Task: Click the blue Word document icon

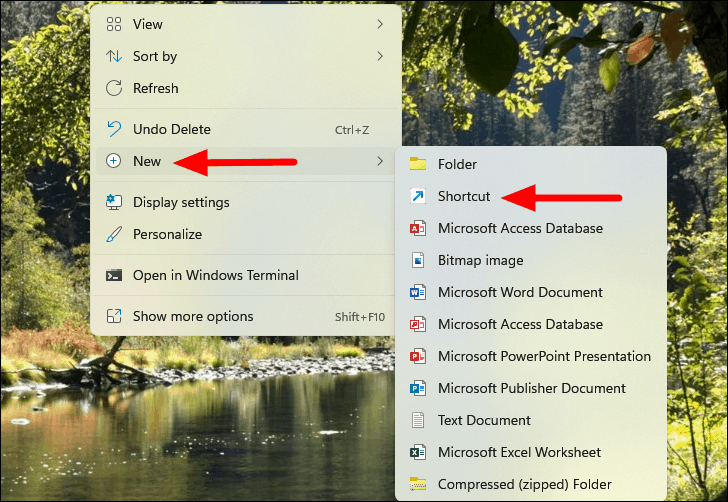Action: tap(418, 293)
